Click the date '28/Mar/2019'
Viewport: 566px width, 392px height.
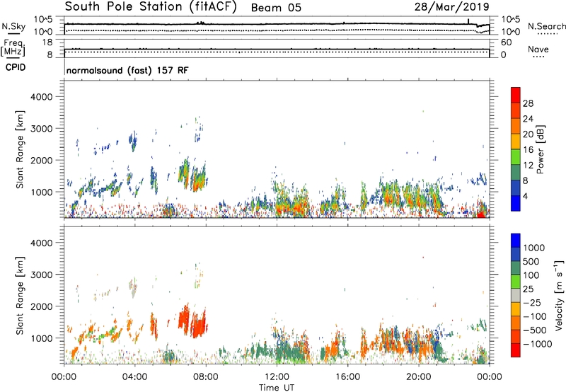pos(452,6)
